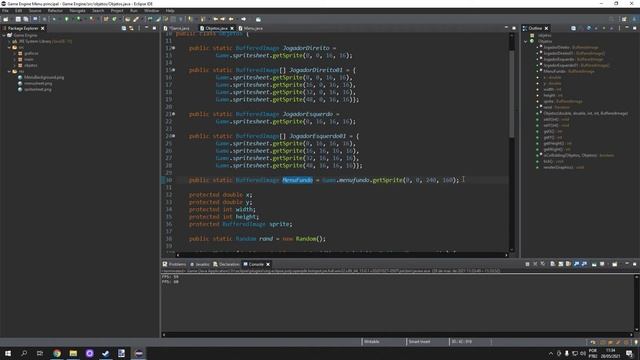Collapse the src folder node
Viewport: 640px width, 360px height.
[9, 47]
